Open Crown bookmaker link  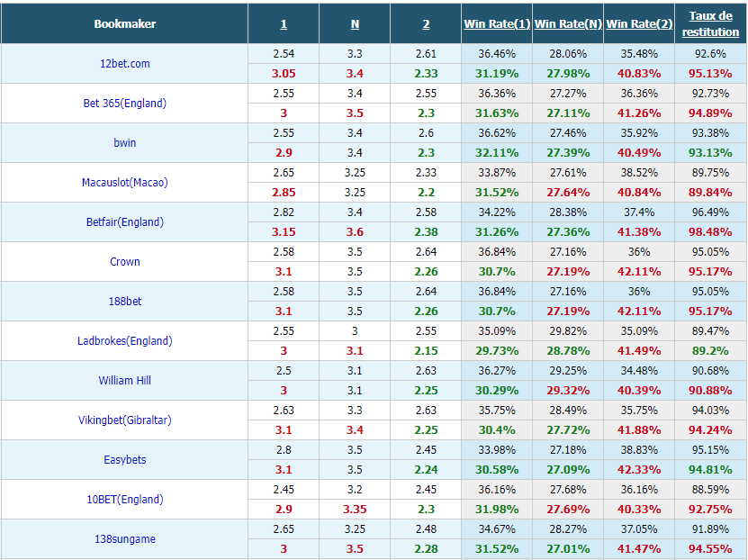point(124,261)
